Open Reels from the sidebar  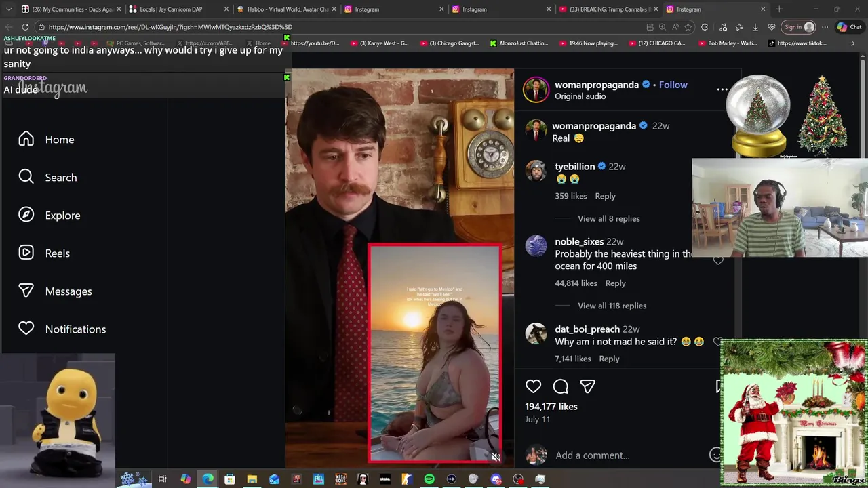[44, 253]
